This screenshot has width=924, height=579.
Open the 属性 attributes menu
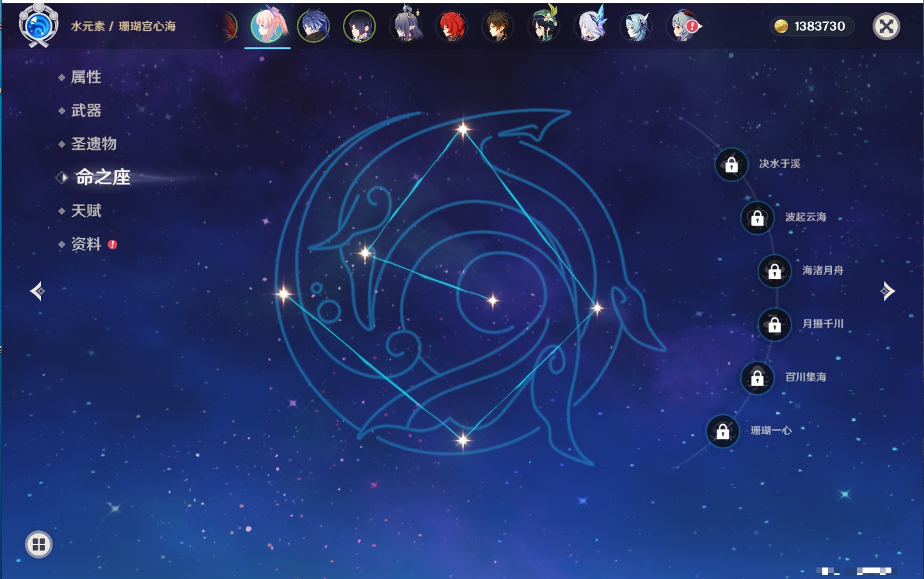tap(86, 77)
